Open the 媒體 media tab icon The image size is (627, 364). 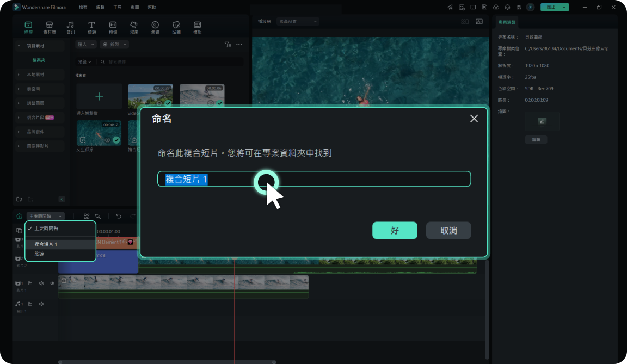pos(28,27)
